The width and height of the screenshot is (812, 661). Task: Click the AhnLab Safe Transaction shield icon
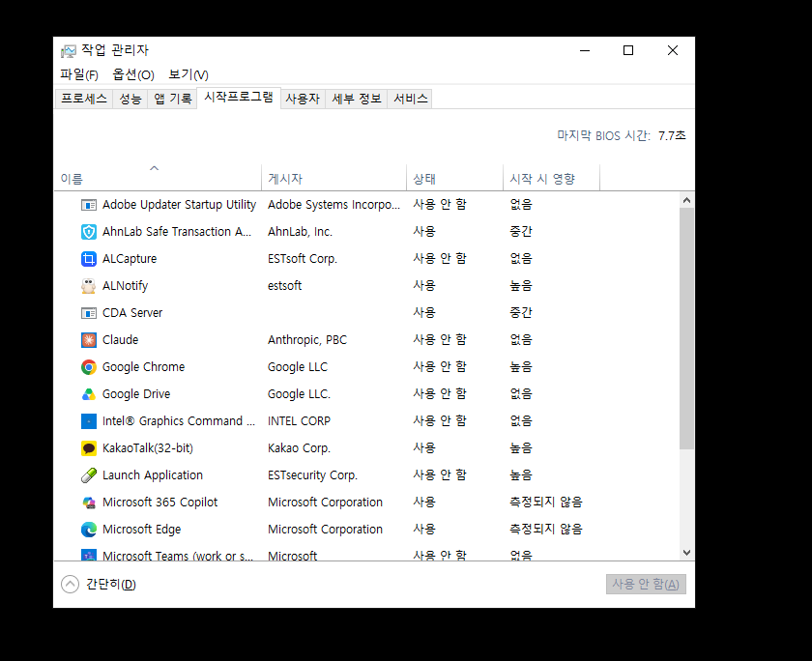[x=89, y=232]
